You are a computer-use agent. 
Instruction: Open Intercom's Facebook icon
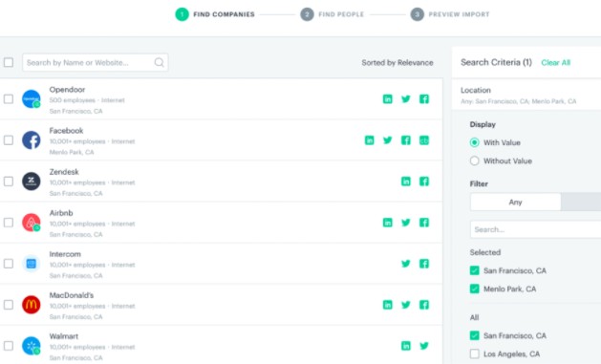point(424,264)
